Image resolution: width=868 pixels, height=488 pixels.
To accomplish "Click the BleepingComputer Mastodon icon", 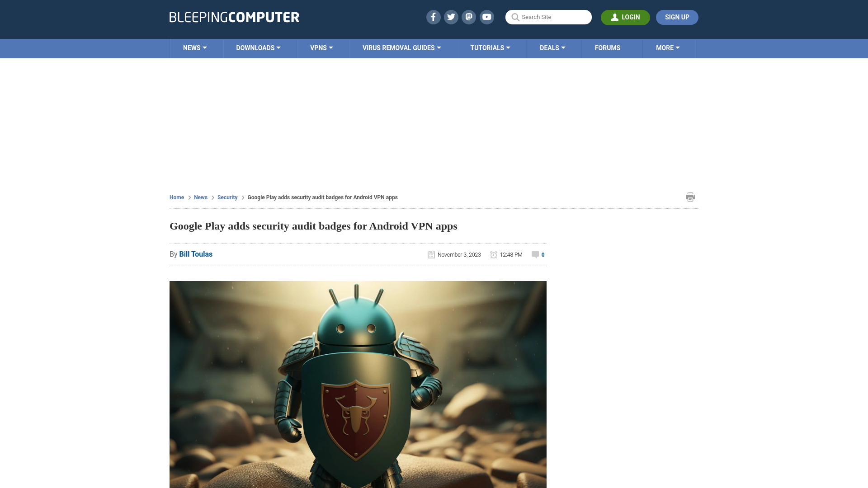I will pos(468,17).
